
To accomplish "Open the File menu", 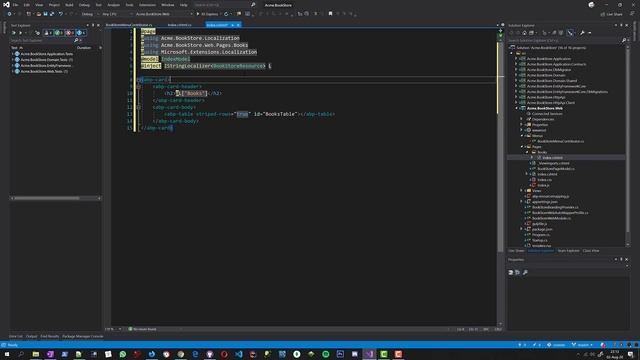I will tap(15, 5).
